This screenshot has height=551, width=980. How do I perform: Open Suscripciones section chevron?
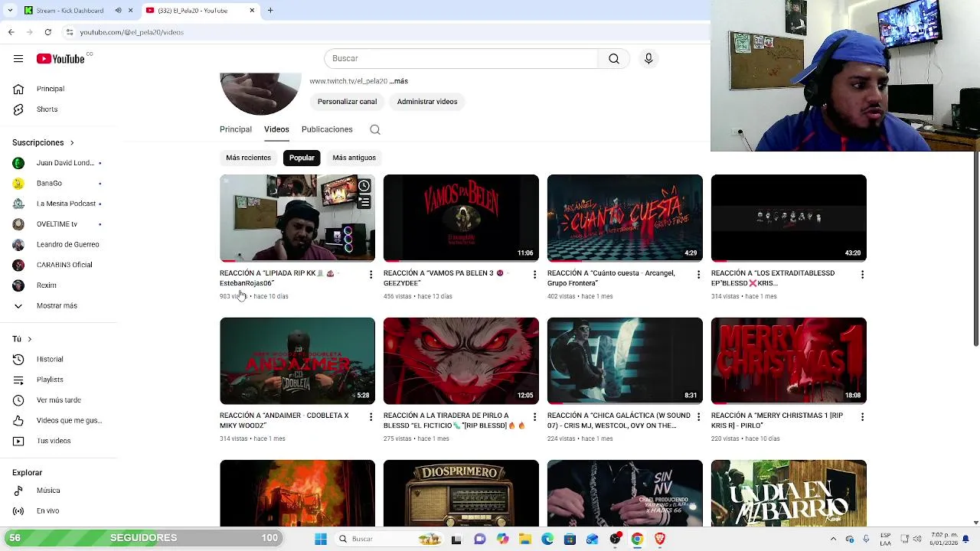[72, 142]
